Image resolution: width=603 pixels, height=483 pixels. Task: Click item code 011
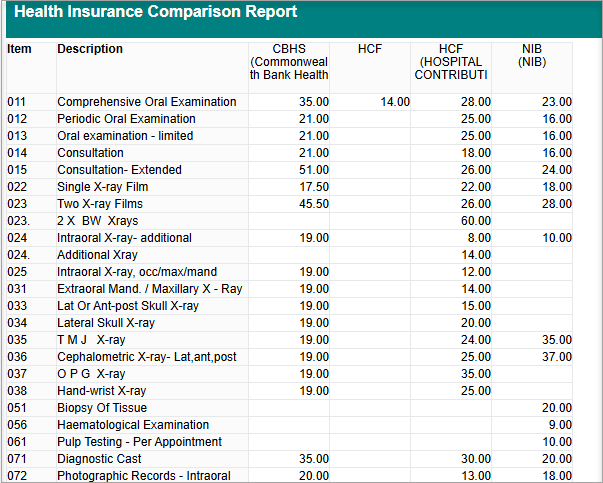coord(17,102)
